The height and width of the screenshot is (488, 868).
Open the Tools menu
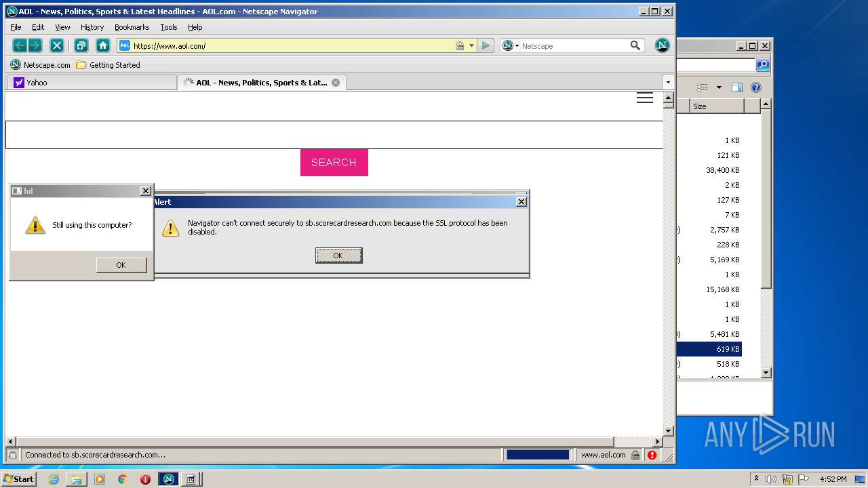169,27
